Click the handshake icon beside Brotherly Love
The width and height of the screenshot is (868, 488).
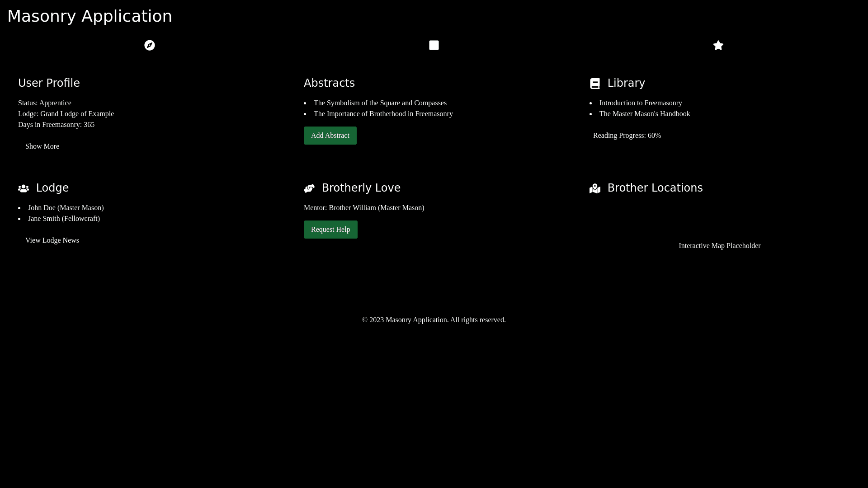coord(309,188)
